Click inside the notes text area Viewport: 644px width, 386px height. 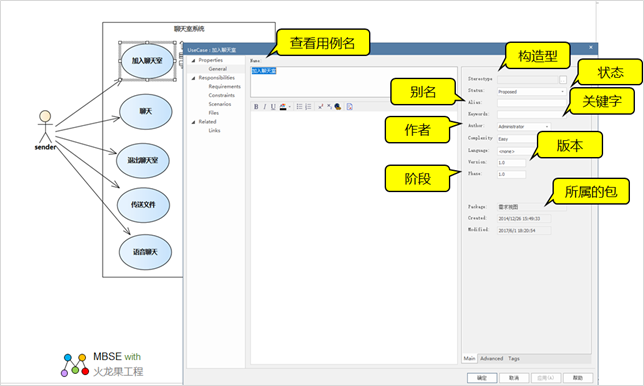click(354, 238)
